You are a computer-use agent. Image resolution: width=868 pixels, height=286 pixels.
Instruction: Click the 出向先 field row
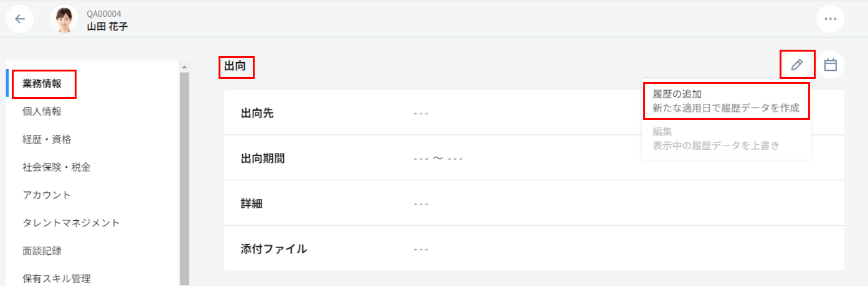534,113
